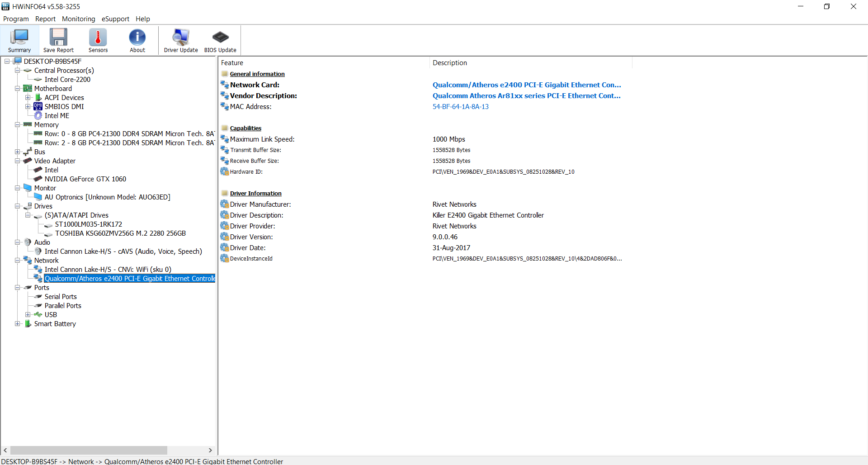Open the Report menu
868x465 pixels.
point(45,19)
